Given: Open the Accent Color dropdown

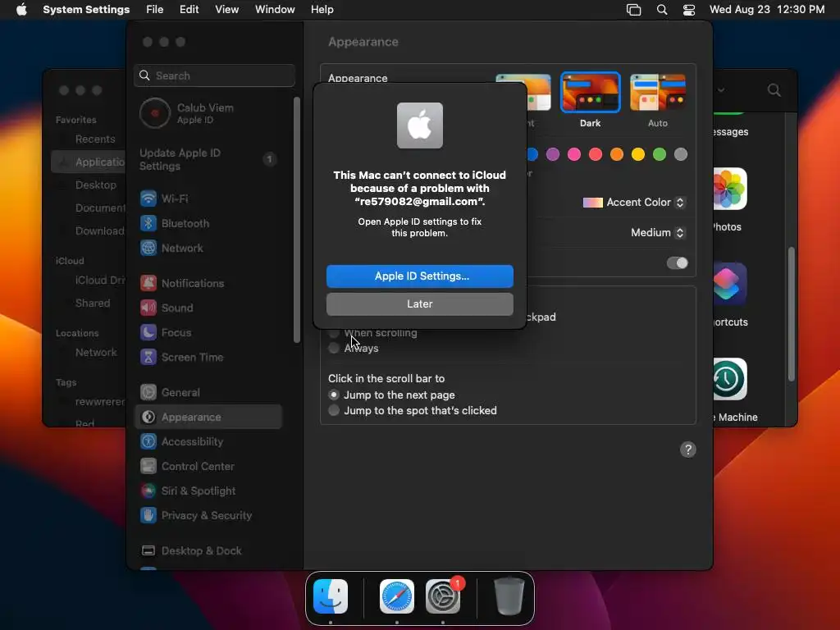Looking at the screenshot, I should click(633, 203).
